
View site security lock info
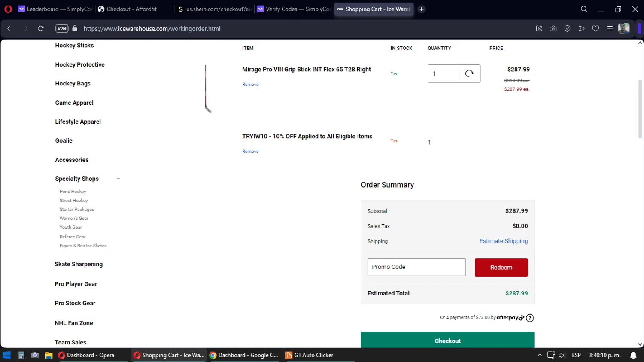click(x=75, y=29)
